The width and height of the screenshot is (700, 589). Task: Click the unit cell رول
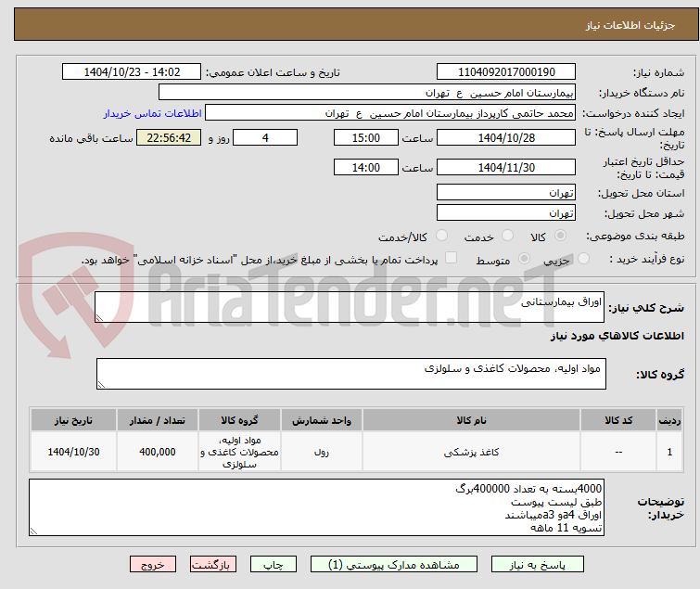[322, 452]
